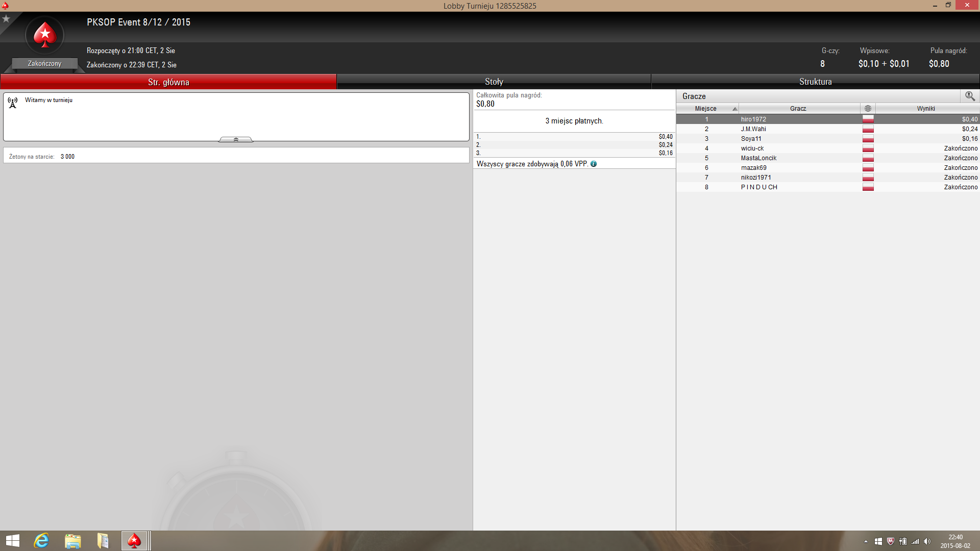The height and width of the screenshot is (551, 980).
Task: Click the first place prize $0,40 row
Action: [574, 137]
